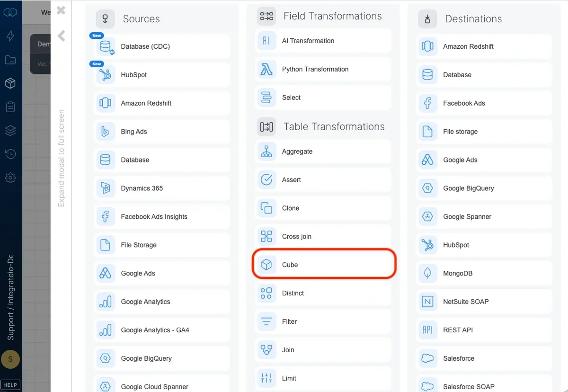Select the Salesforce destination

pos(483,358)
